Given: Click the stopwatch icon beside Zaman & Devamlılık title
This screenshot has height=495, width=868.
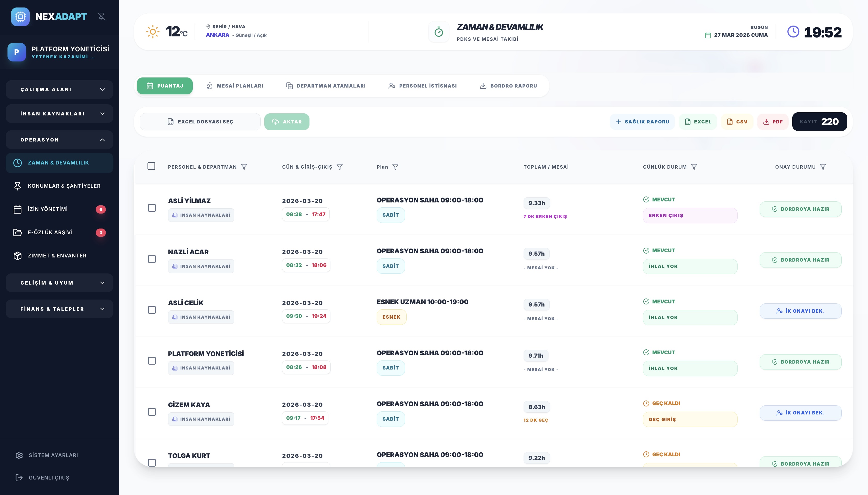Looking at the screenshot, I should pos(439,32).
